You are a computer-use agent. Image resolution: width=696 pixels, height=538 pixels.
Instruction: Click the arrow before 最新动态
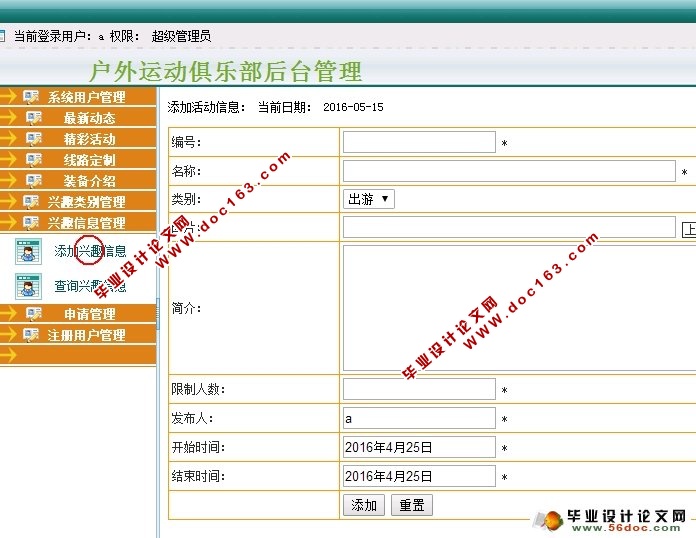(8, 117)
